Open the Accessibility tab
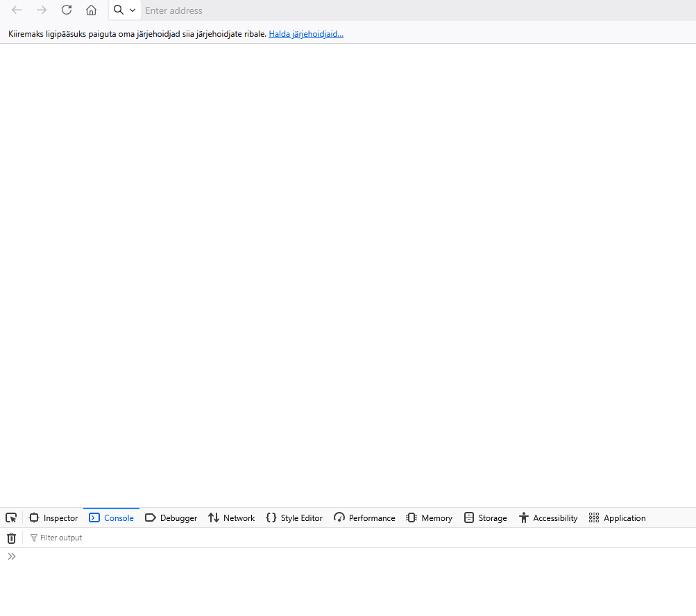 tap(548, 518)
